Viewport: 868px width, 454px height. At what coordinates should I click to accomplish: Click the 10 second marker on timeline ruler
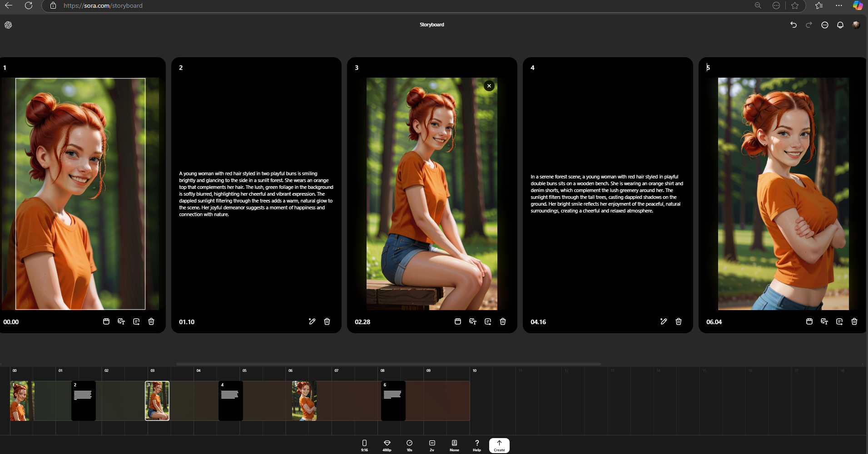[475, 370]
